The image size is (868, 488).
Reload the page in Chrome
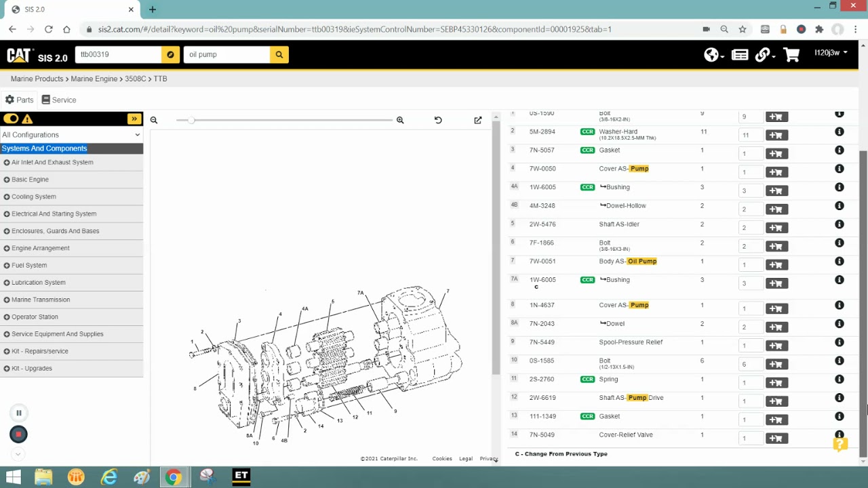pyautogui.click(x=49, y=29)
